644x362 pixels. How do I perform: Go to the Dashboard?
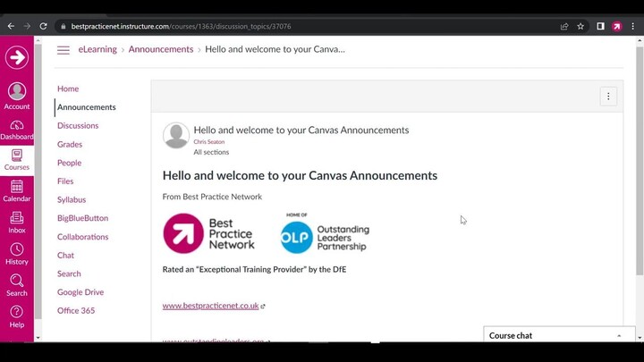(x=17, y=130)
